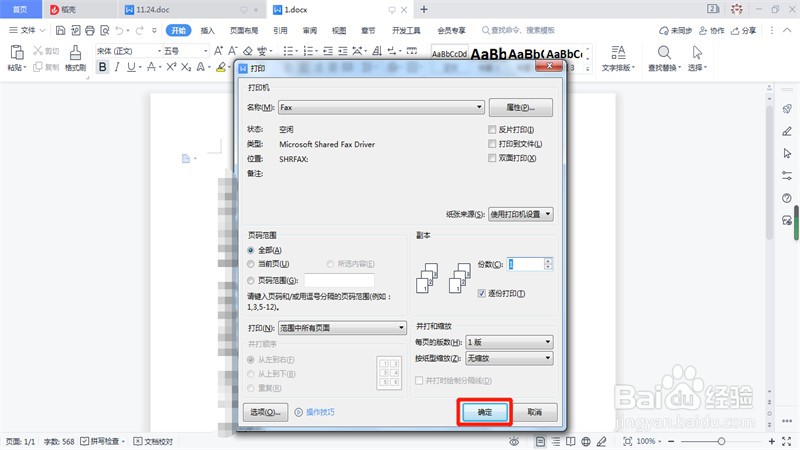The image size is (800, 450).
Task: Open the 页面布局 ribbon tab
Action: (244, 31)
